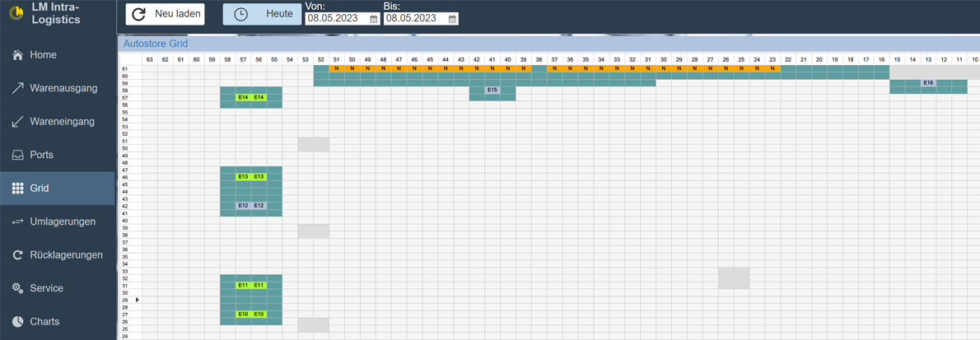Screen dimensions: 980x340
Task: Click the row pointer arrow at row 29
Action: pyautogui.click(x=138, y=300)
